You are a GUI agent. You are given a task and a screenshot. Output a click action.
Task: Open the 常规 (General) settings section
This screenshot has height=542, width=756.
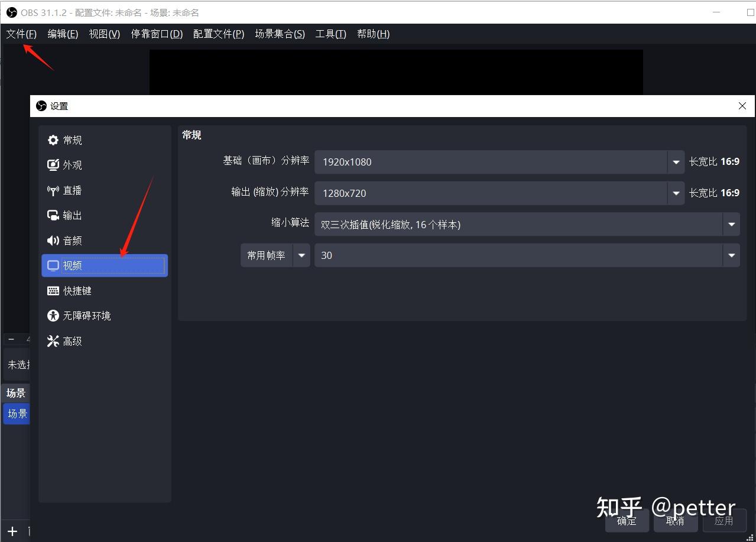tap(72, 140)
